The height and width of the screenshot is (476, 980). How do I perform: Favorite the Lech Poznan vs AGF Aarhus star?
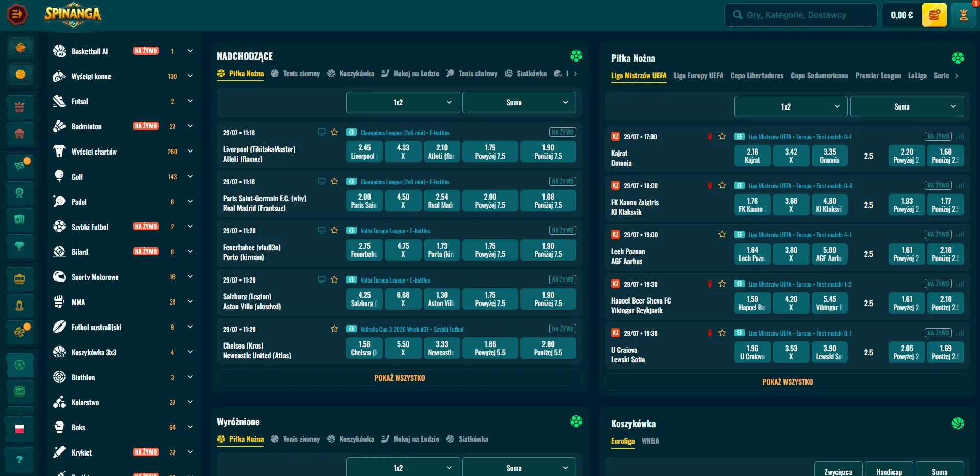(722, 234)
